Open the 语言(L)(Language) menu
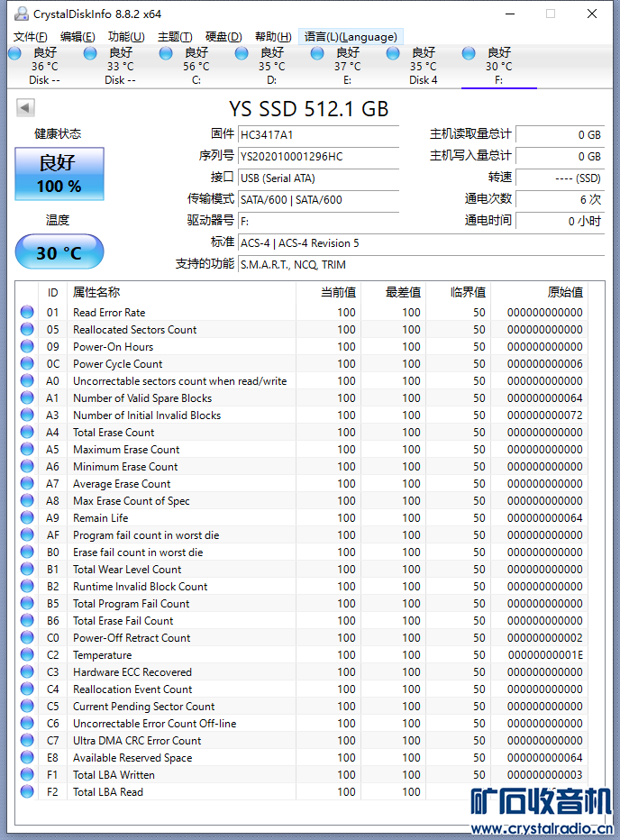 point(351,36)
